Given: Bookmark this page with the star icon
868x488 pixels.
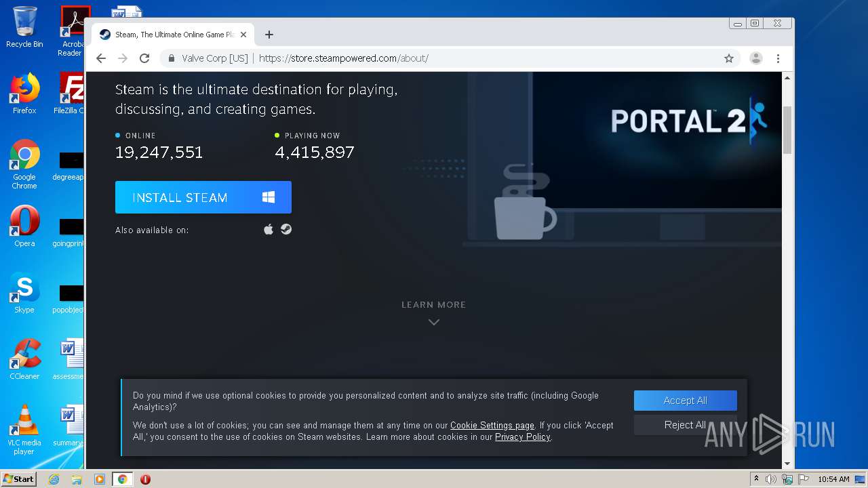Looking at the screenshot, I should click(x=729, y=58).
